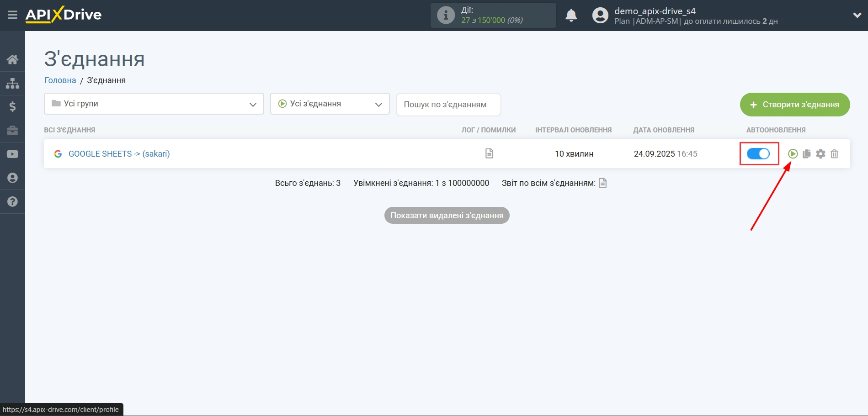The image size is (868, 416).
Task: Expand the 'Усі з'єднання' filter dropdown
Action: pos(330,104)
